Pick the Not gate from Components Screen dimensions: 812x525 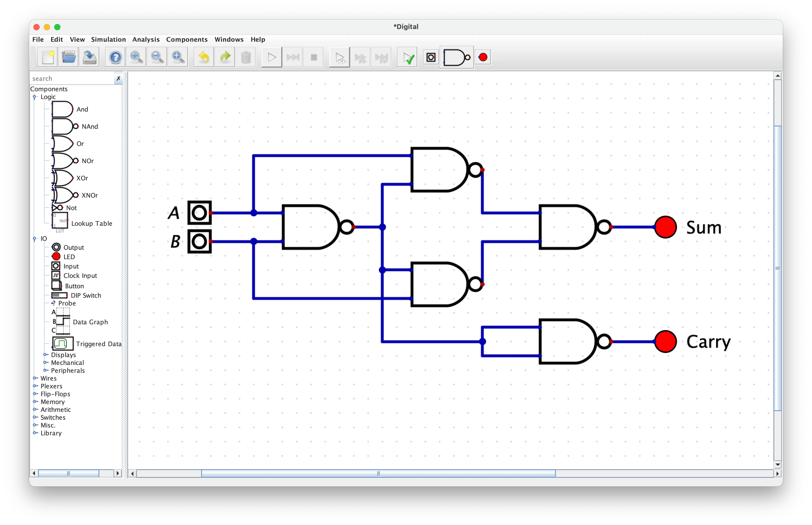tap(64, 208)
